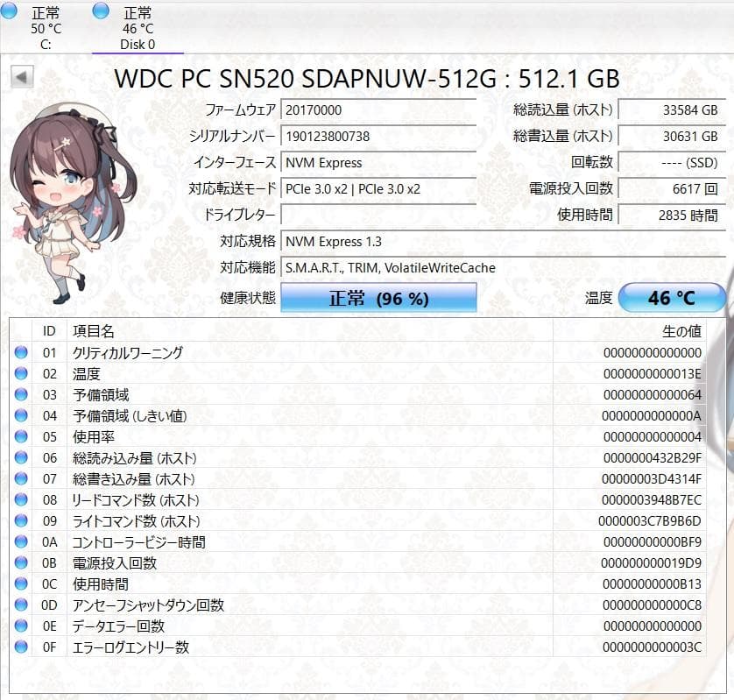Image resolution: width=734 pixels, height=700 pixels.
Task: Click the anime character mascot image
Action: point(74,202)
